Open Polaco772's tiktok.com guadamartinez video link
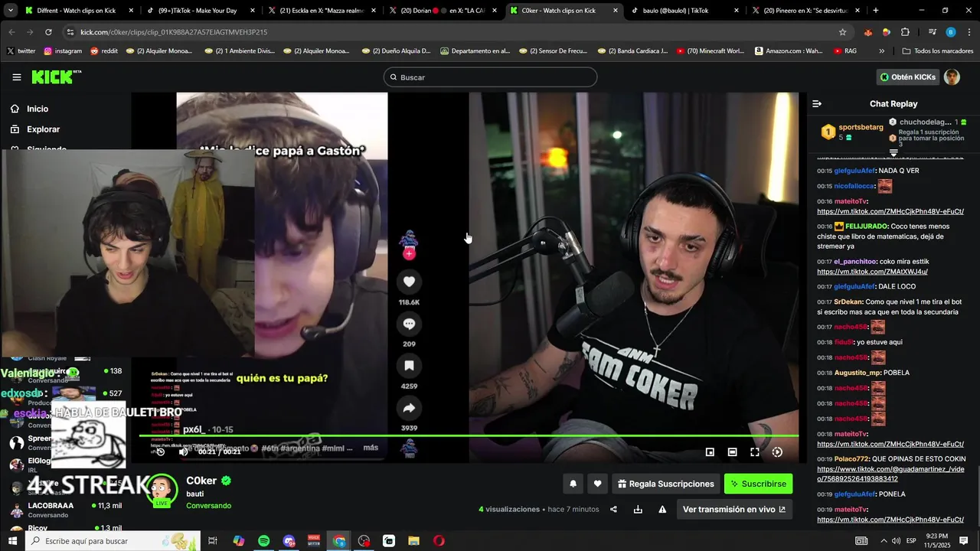Screen dimensions: 980x551 point(890,474)
